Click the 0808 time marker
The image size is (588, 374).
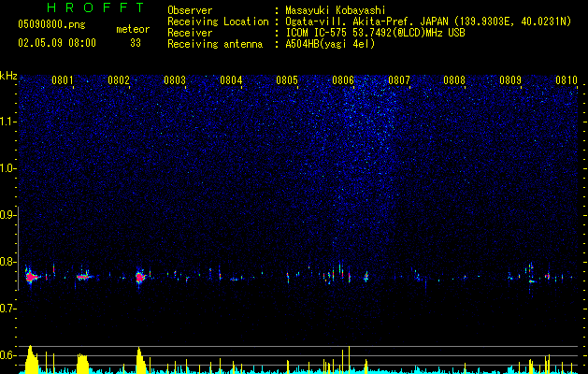[x=454, y=80]
